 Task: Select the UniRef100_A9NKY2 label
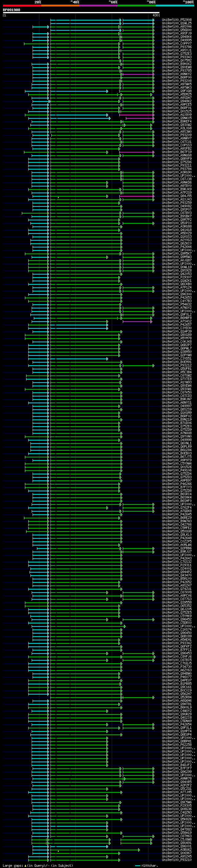coord(177,74)
